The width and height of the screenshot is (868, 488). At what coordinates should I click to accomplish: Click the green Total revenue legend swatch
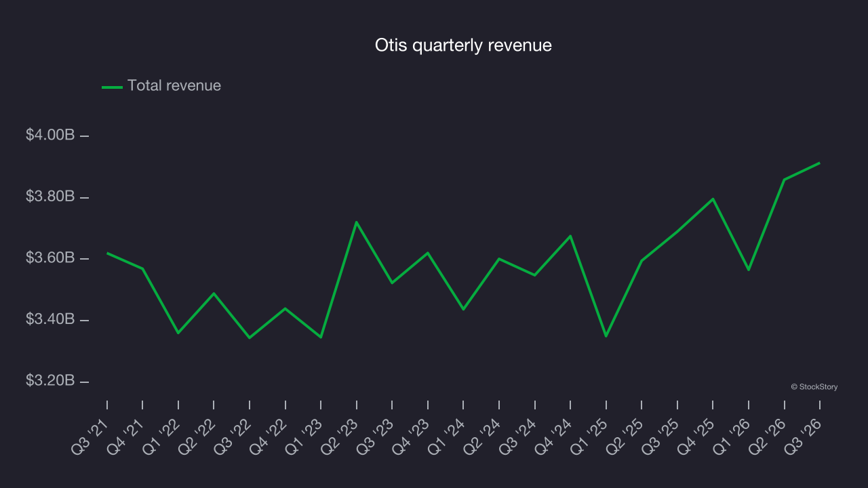pos(112,87)
